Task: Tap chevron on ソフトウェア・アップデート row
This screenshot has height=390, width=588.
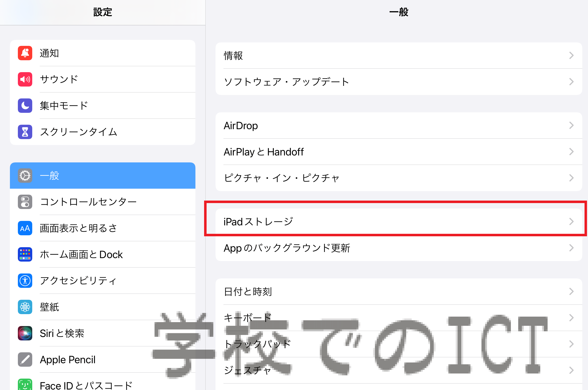Action: click(571, 82)
